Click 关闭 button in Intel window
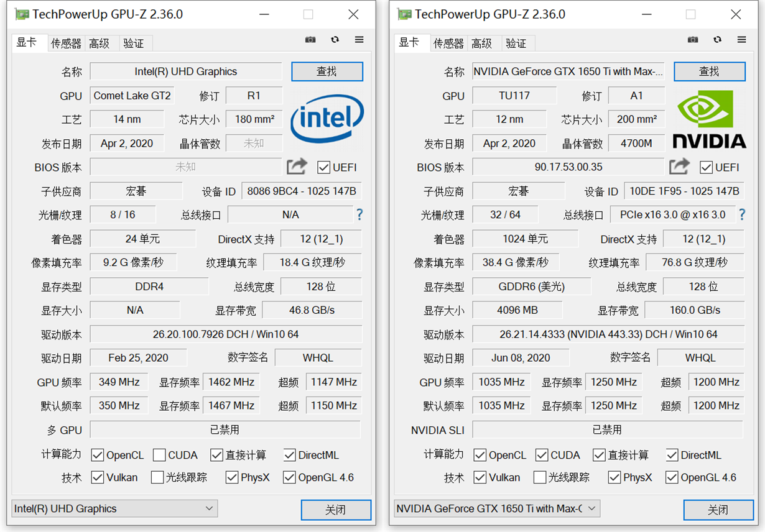The width and height of the screenshot is (765, 532). tap(336, 510)
